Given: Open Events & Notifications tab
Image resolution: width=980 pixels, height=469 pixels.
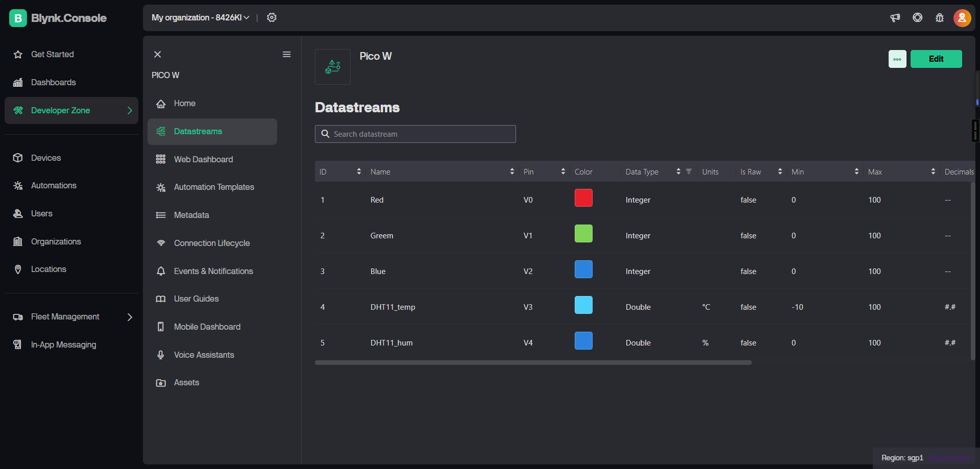Looking at the screenshot, I should coord(212,271).
